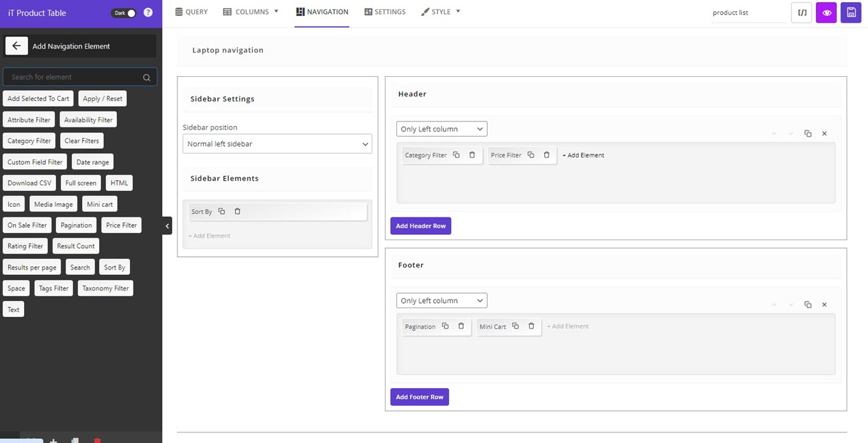The image size is (868, 443).
Task: Click + Add Element in Sidebar Elements
Action: point(209,236)
